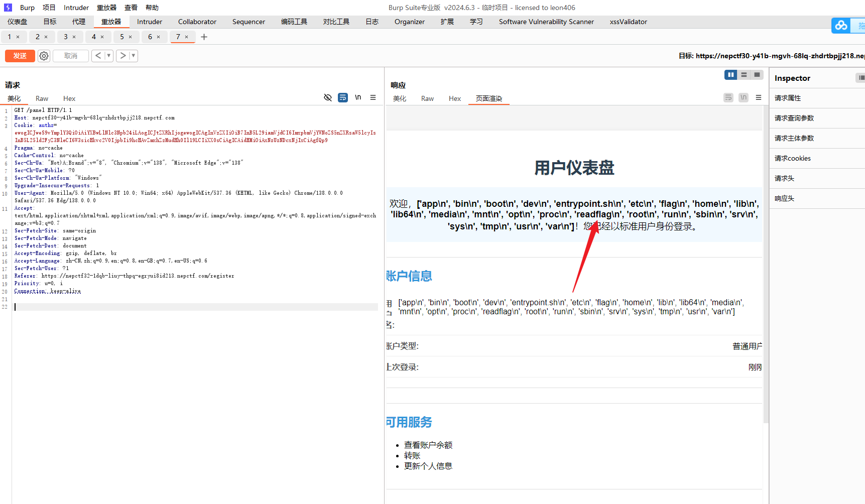Toggle \n newline markers in the request editor
Screen dimensions: 865x504
tap(357, 97)
